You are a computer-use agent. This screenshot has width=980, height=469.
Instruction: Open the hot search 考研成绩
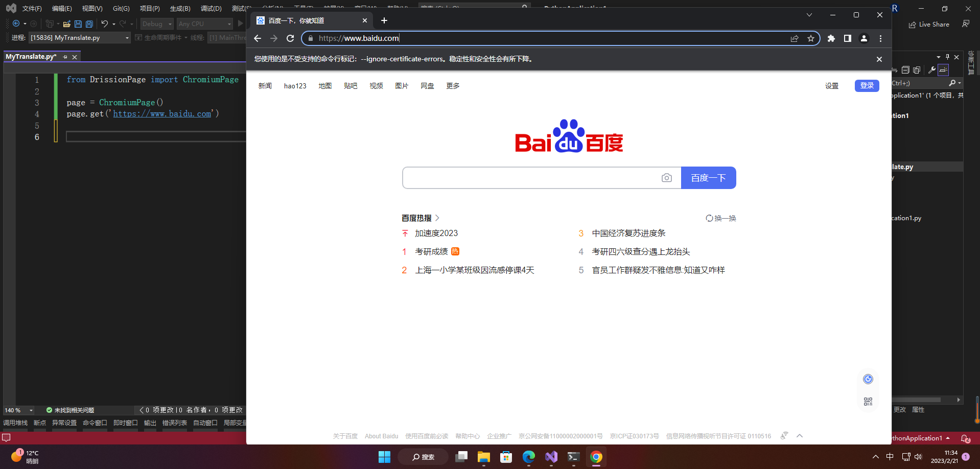[x=431, y=251]
